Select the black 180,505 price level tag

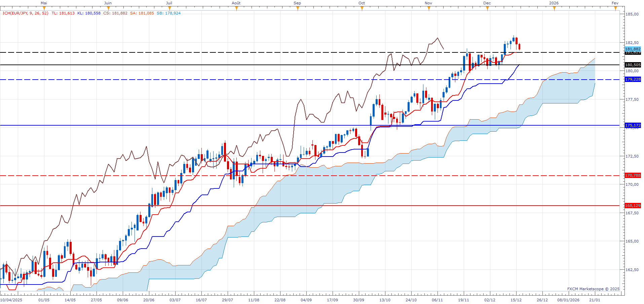633,65
